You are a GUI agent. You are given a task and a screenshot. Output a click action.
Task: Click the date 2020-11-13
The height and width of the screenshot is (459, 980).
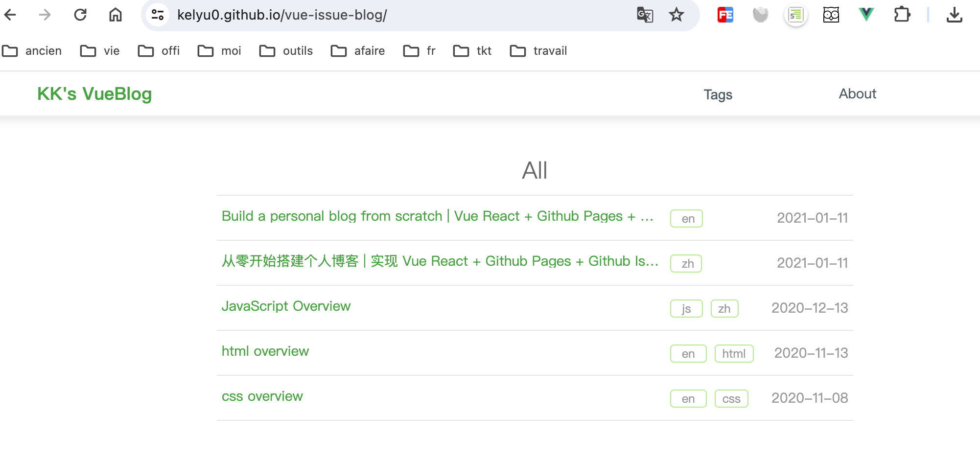pyautogui.click(x=811, y=353)
